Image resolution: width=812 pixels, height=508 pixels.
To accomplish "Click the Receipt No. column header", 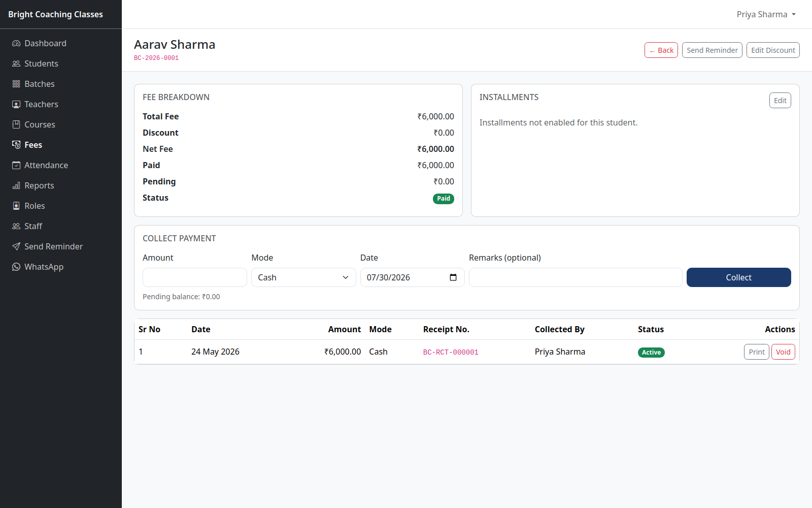I will pyautogui.click(x=446, y=329).
